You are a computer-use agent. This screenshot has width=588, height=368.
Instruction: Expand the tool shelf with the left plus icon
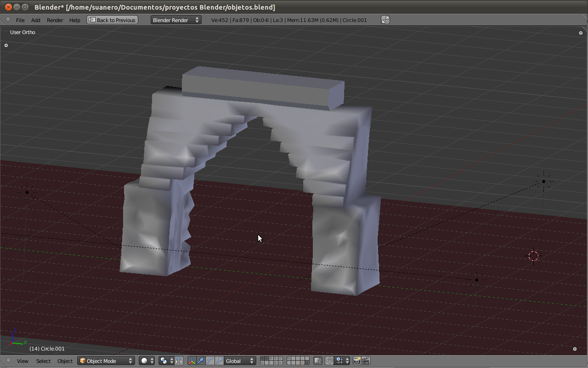coord(6,46)
